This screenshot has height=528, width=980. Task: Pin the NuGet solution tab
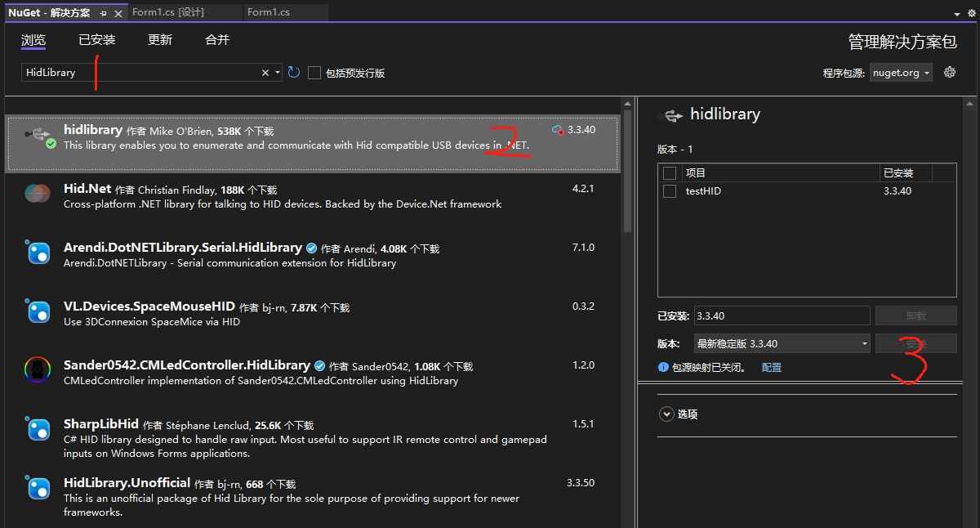coord(103,13)
